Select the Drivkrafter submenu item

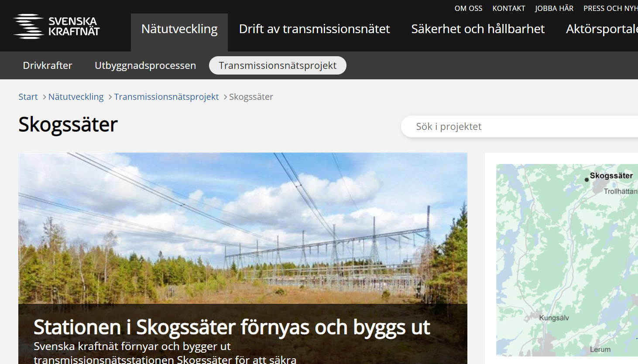(48, 65)
